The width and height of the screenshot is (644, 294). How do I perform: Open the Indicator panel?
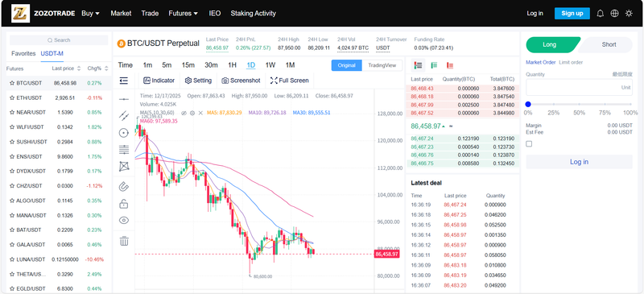[159, 81]
